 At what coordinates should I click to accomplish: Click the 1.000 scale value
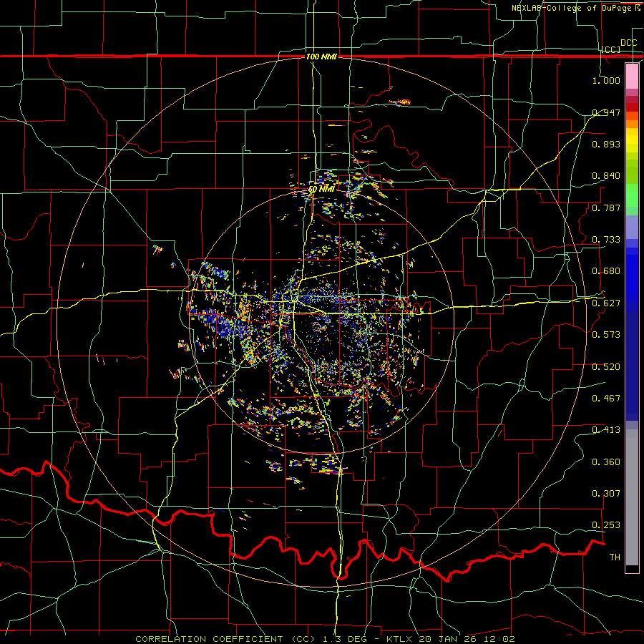[x=606, y=80]
